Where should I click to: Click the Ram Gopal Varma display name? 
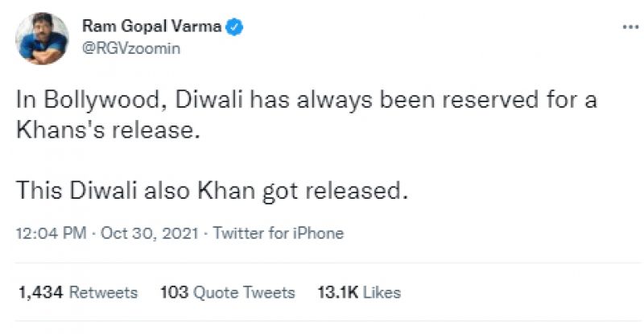pyautogui.click(x=151, y=28)
